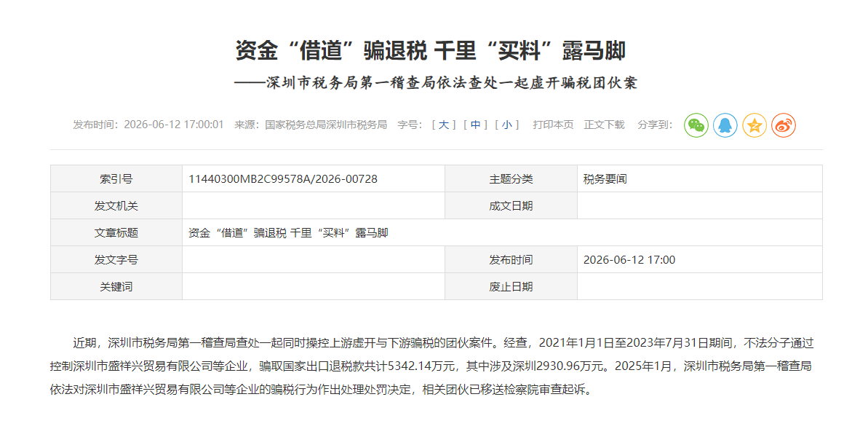The height and width of the screenshot is (421, 868).
Task: Select 发文字号 label cell
Action: click(x=116, y=260)
